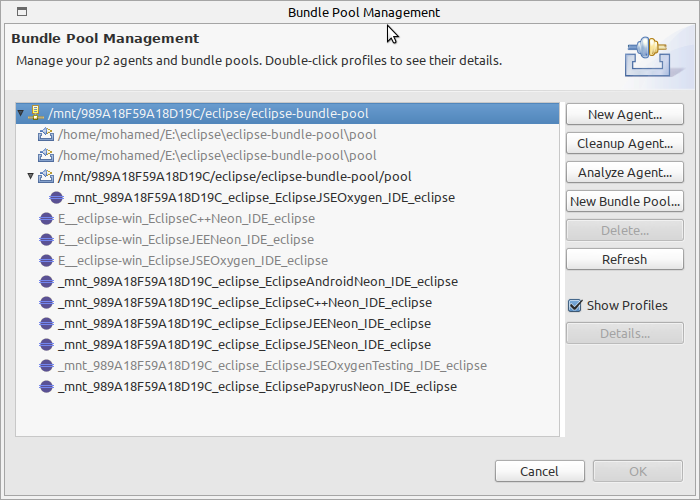Select _mnt EclipseJSENeon_IDE_eclipse profile
The image size is (700, 500).
244,345
